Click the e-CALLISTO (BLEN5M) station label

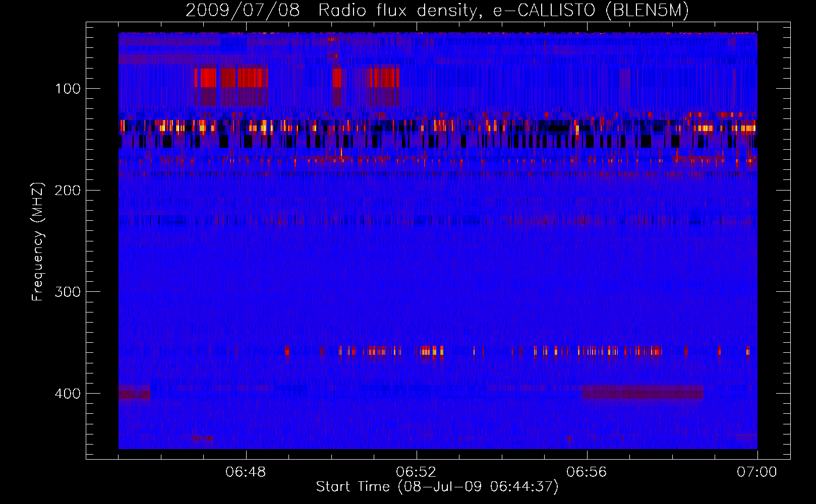point(591,10)
